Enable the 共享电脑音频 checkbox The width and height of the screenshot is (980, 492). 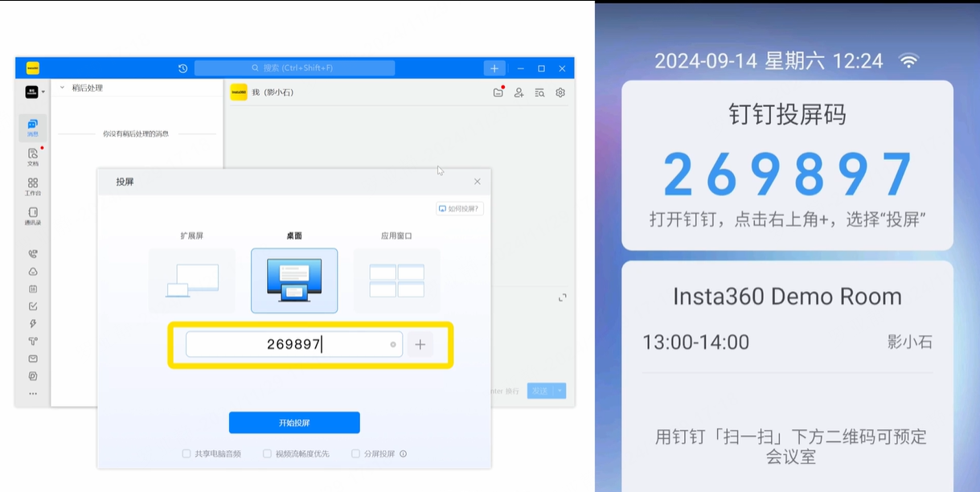[x=187, y=454]
